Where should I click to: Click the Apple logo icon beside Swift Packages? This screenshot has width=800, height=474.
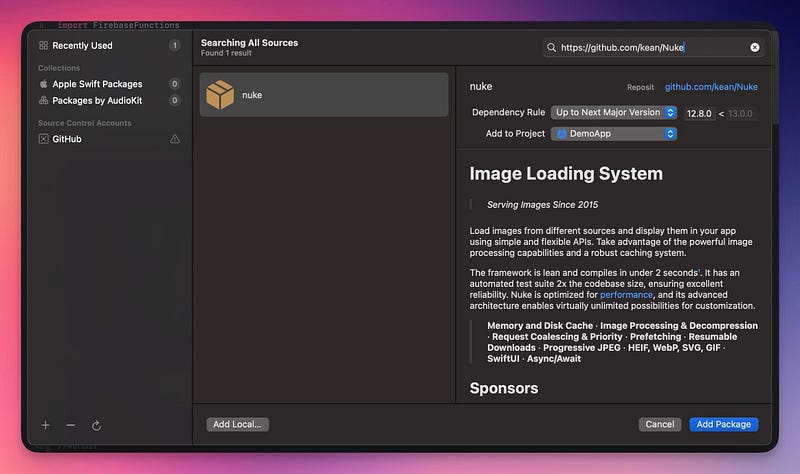(43, 84)
